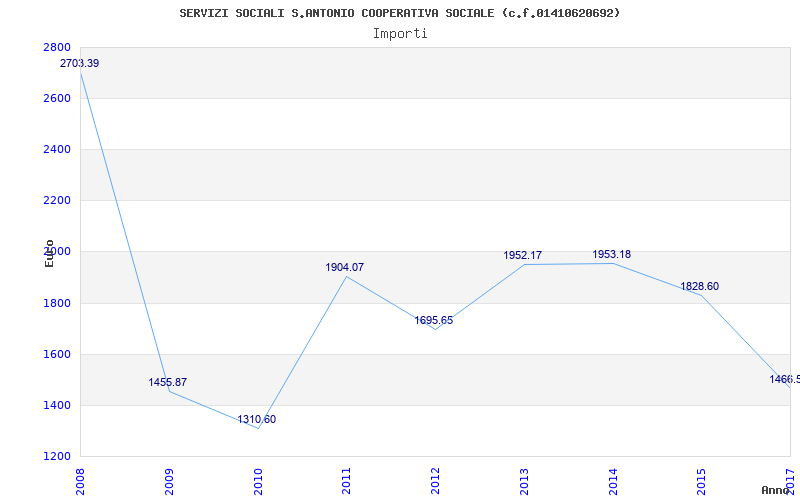Click the 1310.60 lowest value label

[257, 420]
